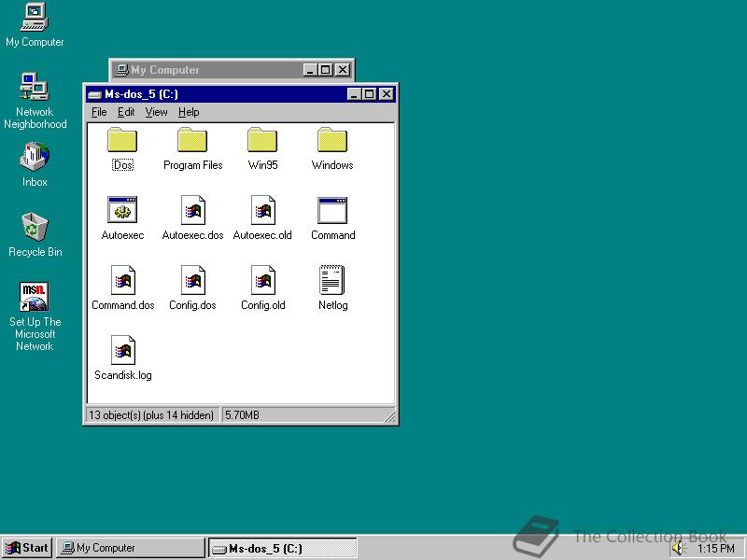Minimize the background My Computer window
Screen dimensions: 747x560
click(x=310, y=70)
